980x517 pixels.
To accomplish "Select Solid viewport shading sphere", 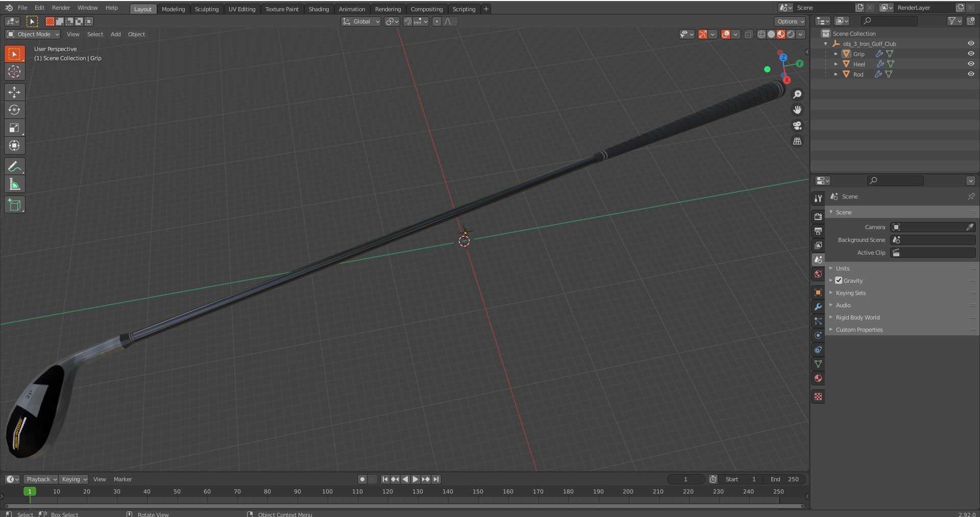I will coord(771,34).
